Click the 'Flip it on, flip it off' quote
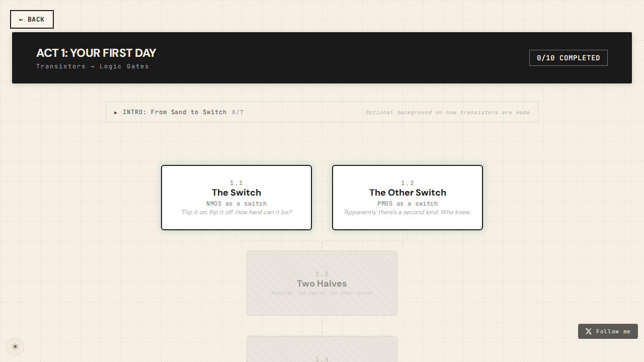Viewport: 644px width, 362px height. [x=236, y=212]
